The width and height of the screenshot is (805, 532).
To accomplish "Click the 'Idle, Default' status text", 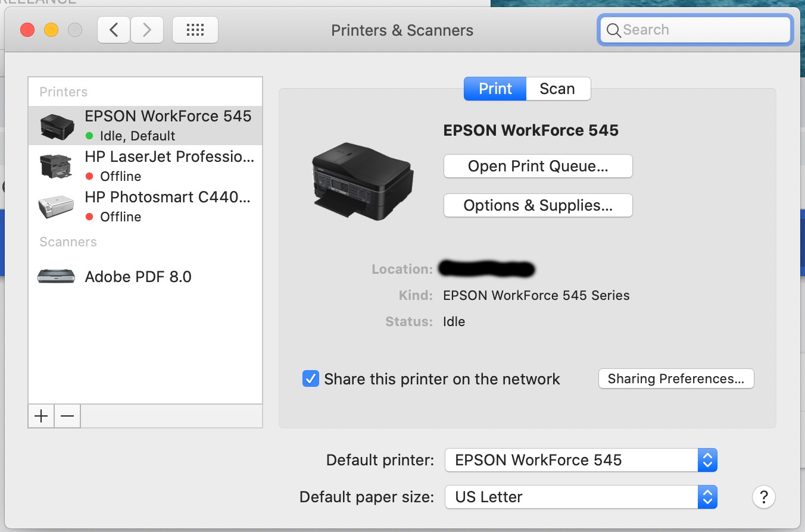I will point(138,136).
